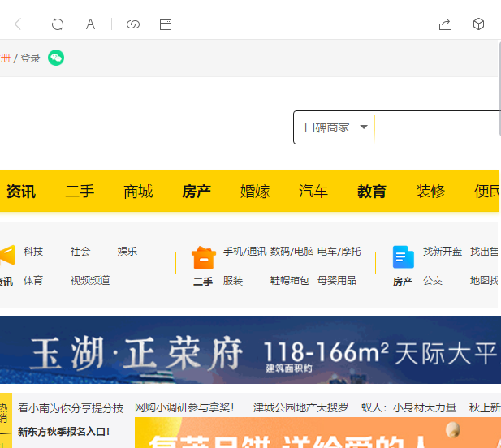Click 津城公园地产大搜罗 headline
Image resolution: width=501 pixels, height=448 pixels.
click(x=300, y=407)
